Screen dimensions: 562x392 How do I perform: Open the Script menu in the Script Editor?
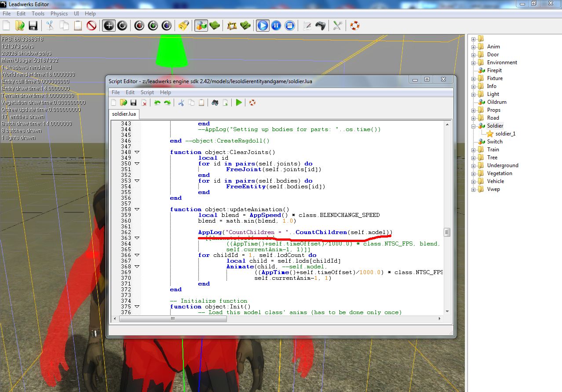(147, 92)
